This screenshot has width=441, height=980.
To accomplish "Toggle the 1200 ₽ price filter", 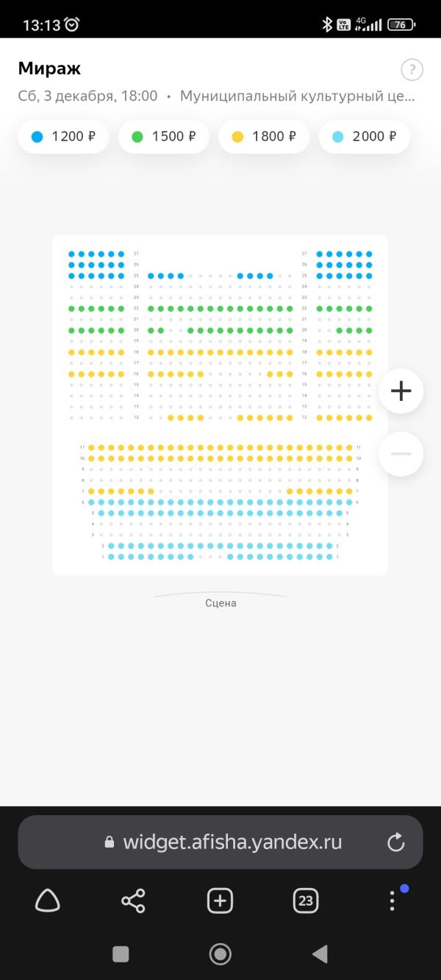I will click(x=63, y=137).
